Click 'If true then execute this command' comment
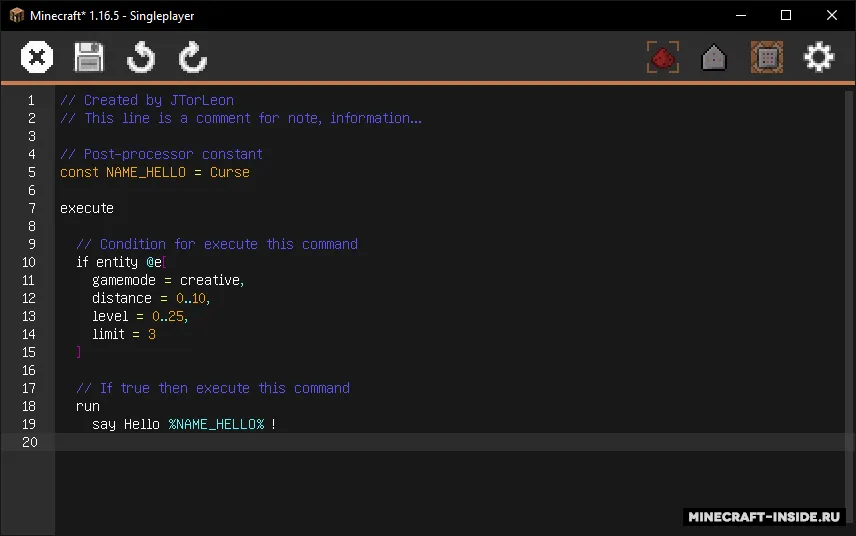The image size is (856, 536). pyautogui.click(x=213, y=389)
